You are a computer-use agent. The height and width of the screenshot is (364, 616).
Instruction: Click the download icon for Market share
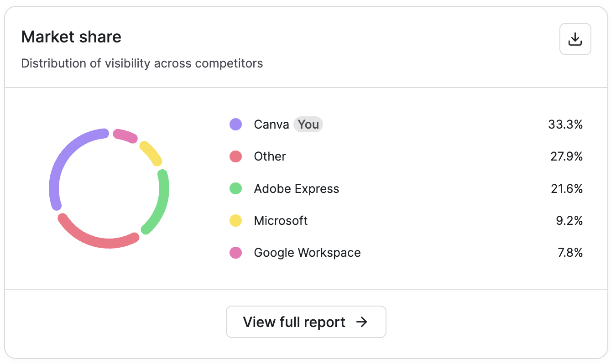pyautogui.click(x=575, y=39)
